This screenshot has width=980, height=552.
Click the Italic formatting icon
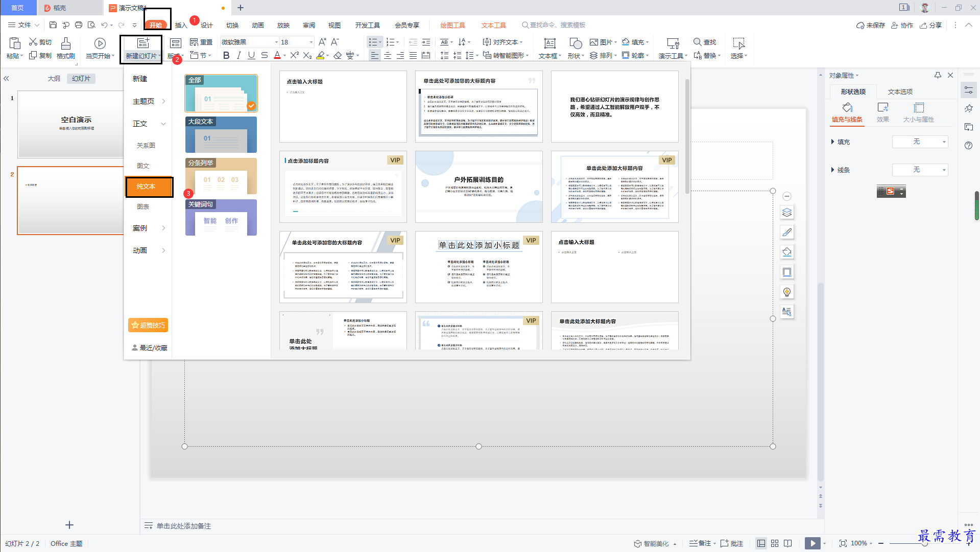coord(238,55)
